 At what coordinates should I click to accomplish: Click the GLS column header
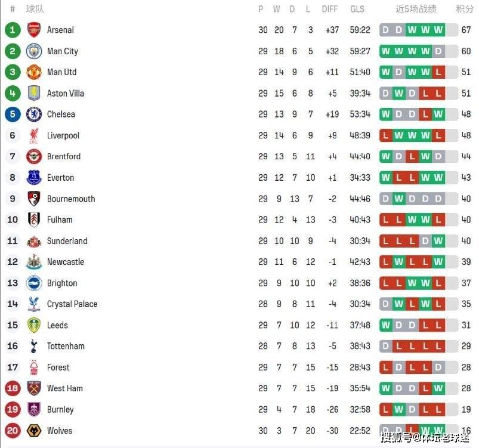(357, 9)
